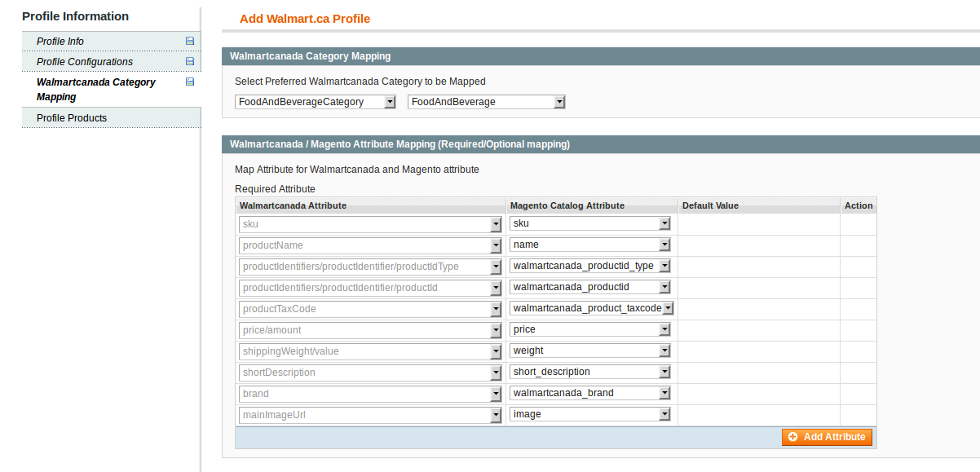Expand the Magento attribute dropdown showing sku
This screenshot has width=980, height=472.
(x=590, y=223)
